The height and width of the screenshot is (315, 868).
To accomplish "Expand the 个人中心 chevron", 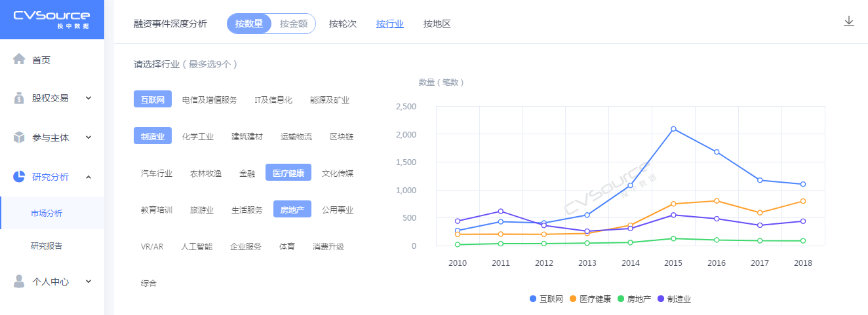I will pyautogui.click(x=89, y=282).
